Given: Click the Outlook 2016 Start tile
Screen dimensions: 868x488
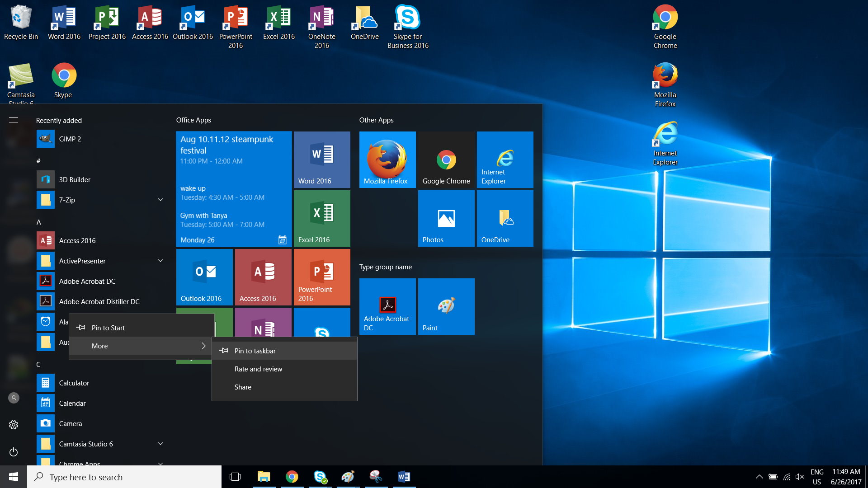Looking at the screenshot, I should pyautogui.click(x=204, y=277).
